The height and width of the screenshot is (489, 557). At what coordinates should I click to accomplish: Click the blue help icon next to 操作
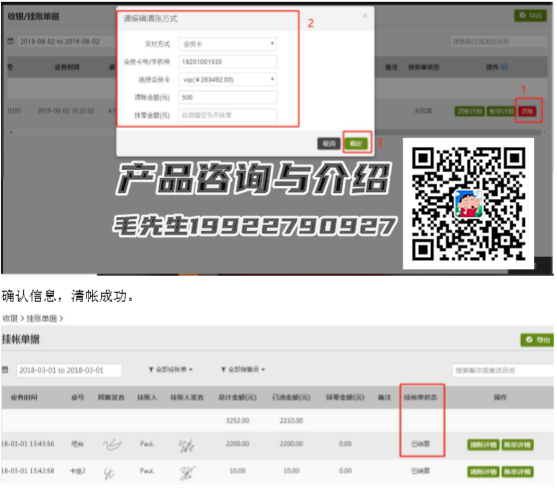504,67
